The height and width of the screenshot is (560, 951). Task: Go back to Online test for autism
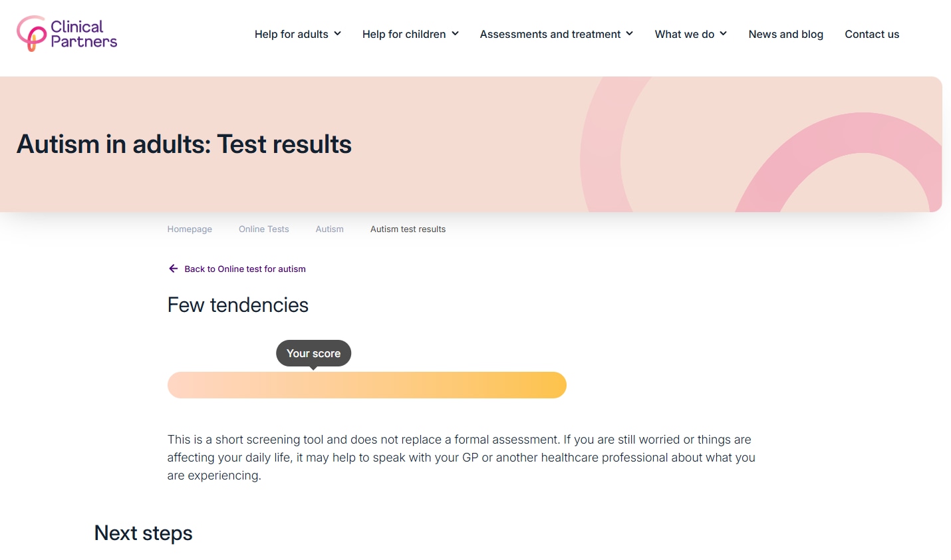[245, 269]
